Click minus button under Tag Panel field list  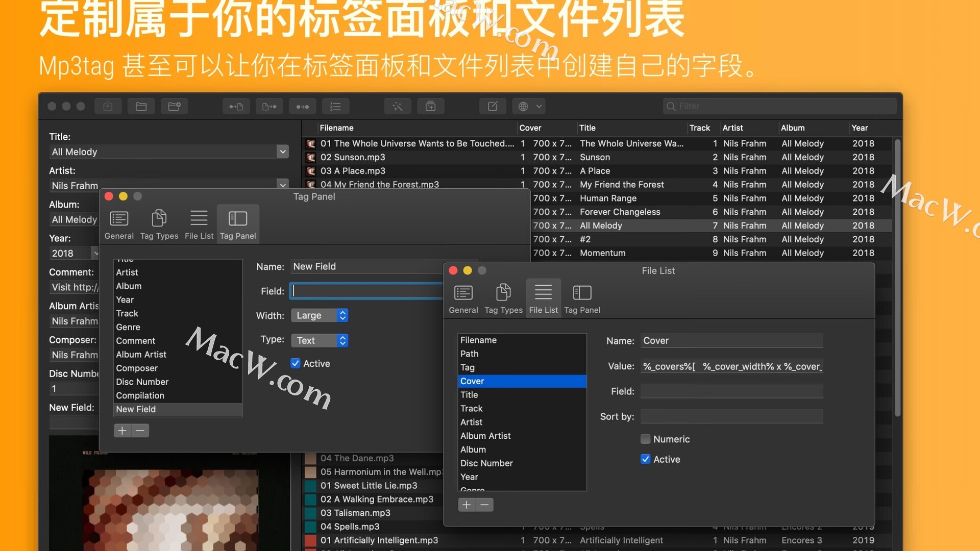140,431
